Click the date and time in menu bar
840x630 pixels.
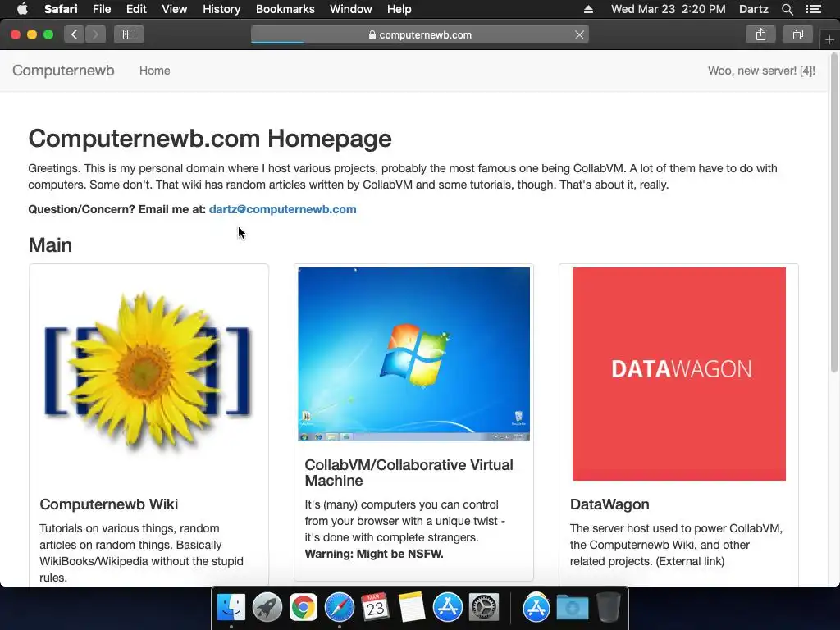point(668,9)
